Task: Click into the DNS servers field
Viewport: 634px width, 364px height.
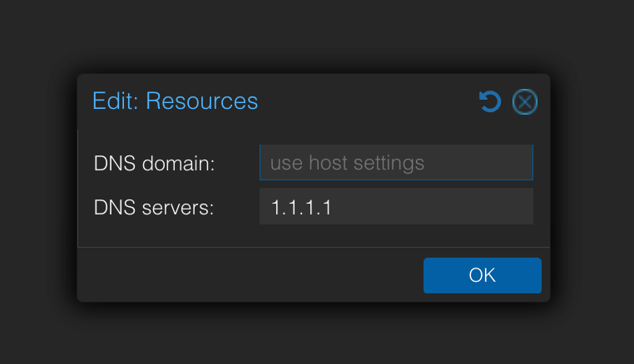Action: (396, 206)
